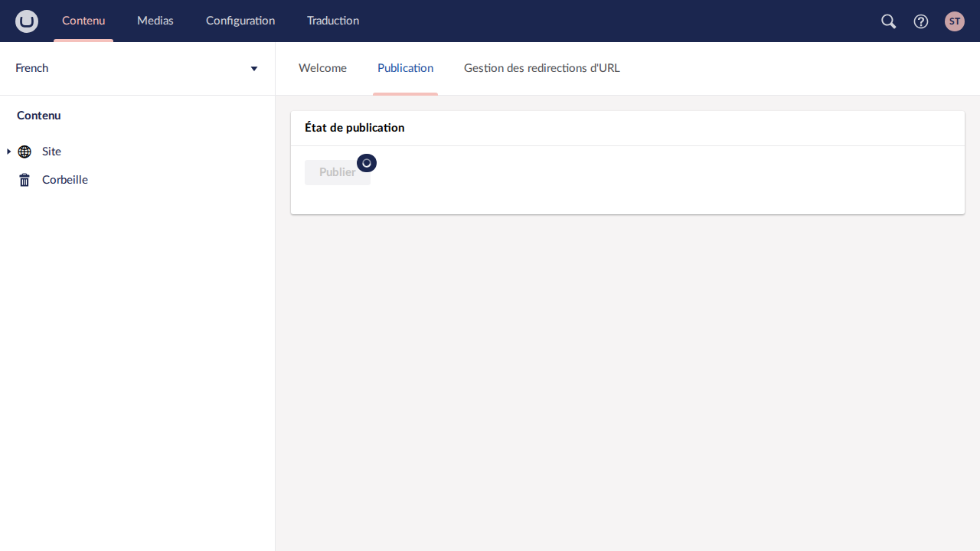
Task: Switch to the Welcome tab
Action: (x=322, y=68)
